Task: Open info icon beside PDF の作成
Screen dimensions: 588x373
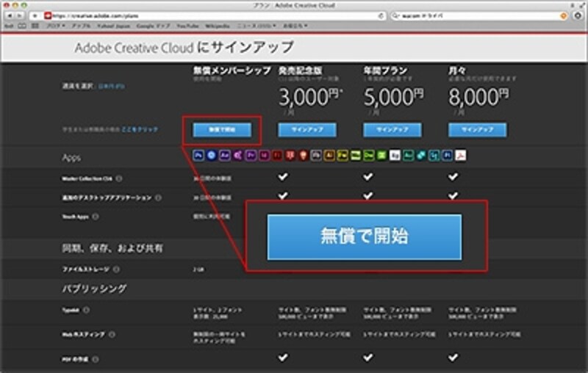Action: 96,359
